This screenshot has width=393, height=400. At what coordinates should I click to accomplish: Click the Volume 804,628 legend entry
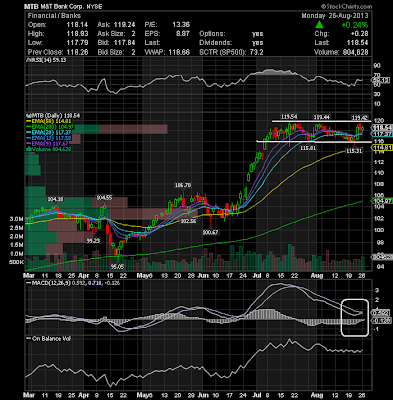pyautogui.click(x=49, y=149)
